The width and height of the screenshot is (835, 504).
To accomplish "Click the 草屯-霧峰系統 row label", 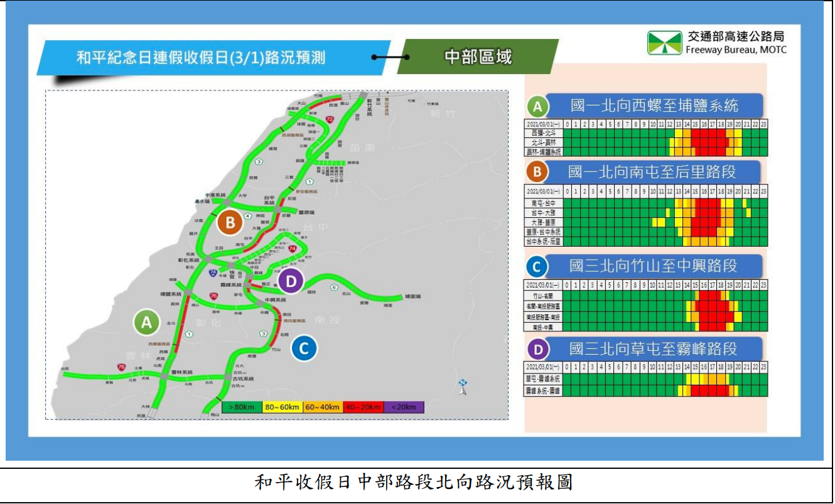I will click(x=544, y=379).
